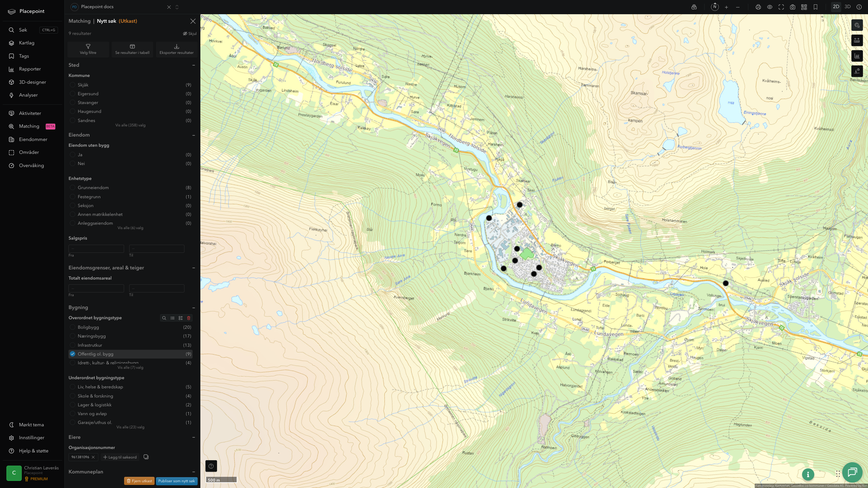Search within Overordnet bygningstype options
The width and height of the screenshot is (868, 488).
164,318
